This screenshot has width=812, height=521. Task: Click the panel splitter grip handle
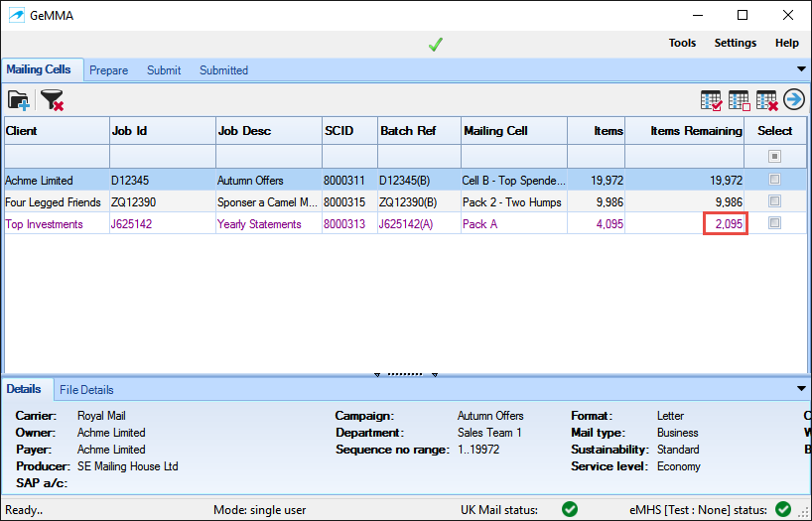point(405,374)
